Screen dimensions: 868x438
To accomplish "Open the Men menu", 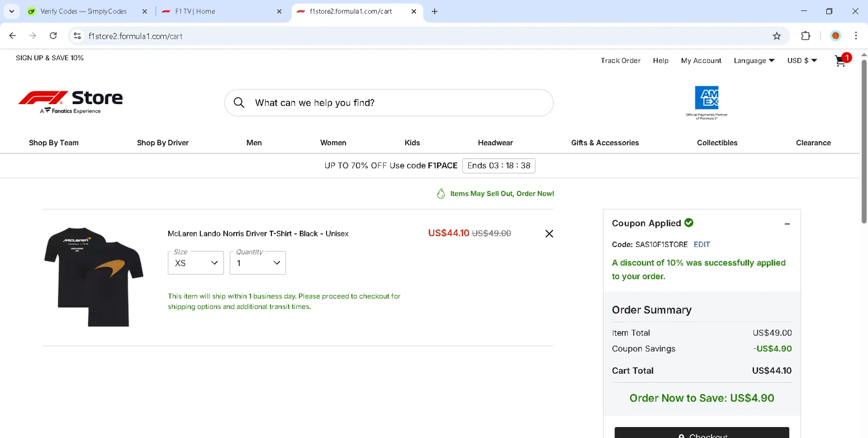I will coord(254,143).
